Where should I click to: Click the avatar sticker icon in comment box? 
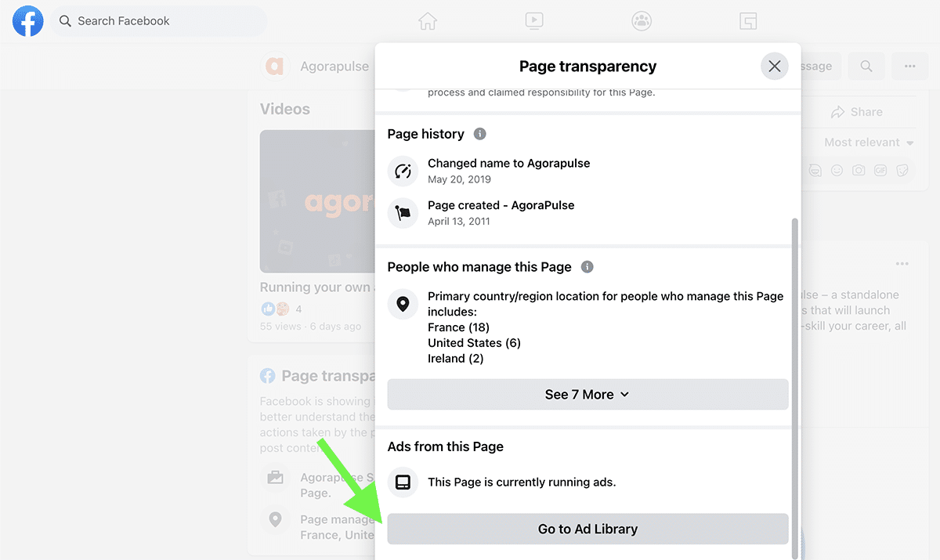815,170
